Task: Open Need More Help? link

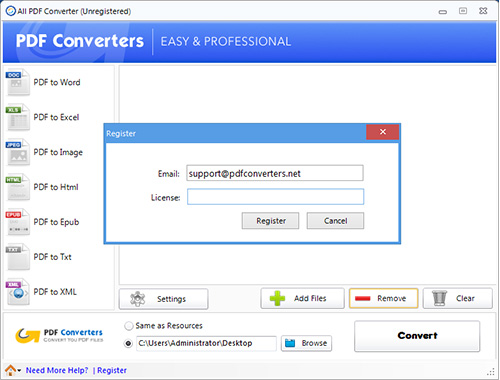Action: tap(57, 370)
